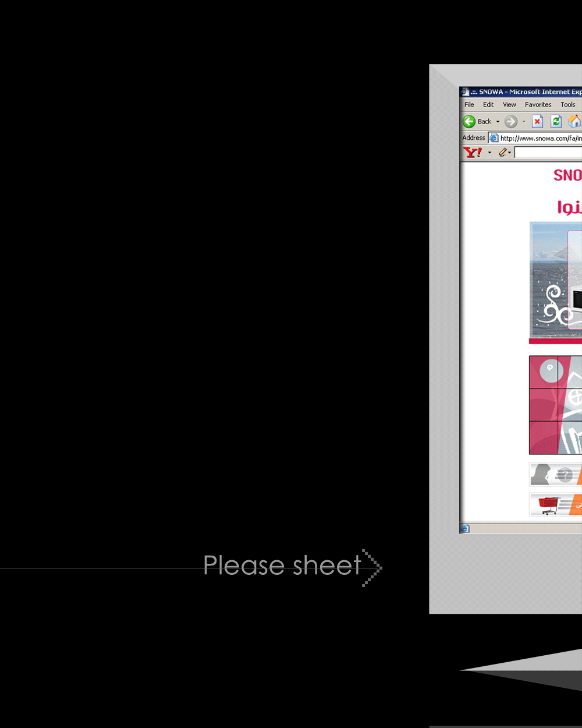The width and height of the screenshot is (582, 728).
Task: Click into the Yahoo toolbar search box
Action: click(548, 153)
